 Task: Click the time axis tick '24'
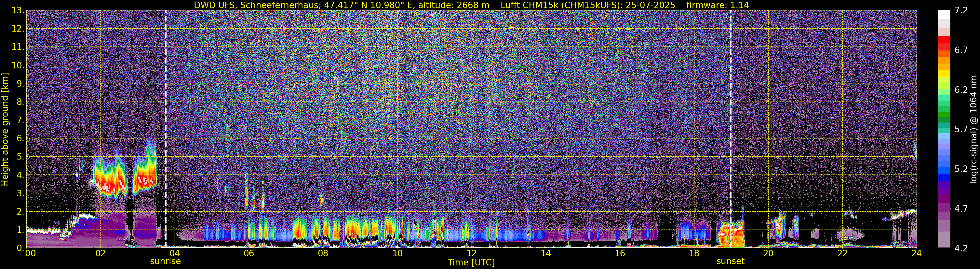pyautogui.click(x=917, y=253)
